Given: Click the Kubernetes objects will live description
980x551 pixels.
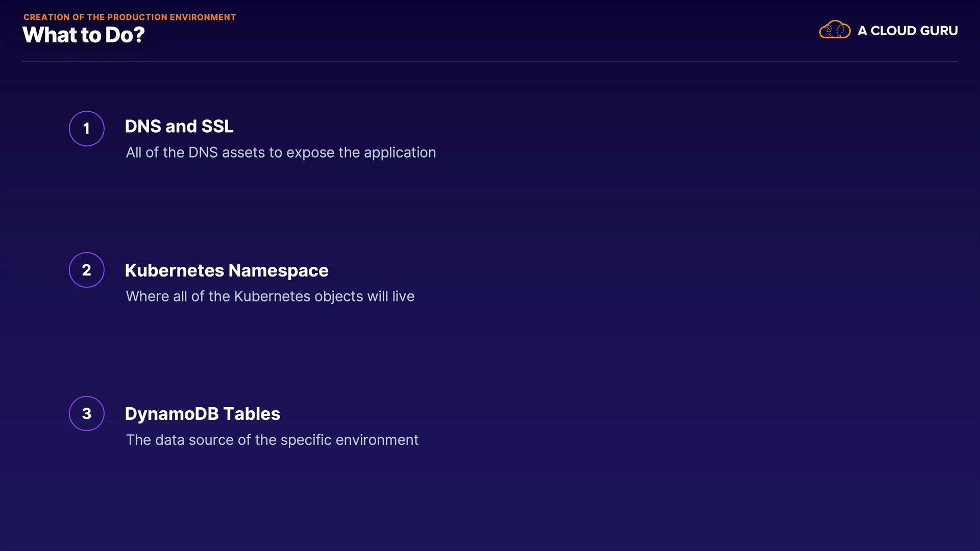Looking at the screenshot, I should pyautogui.click(x=270, y=296).
